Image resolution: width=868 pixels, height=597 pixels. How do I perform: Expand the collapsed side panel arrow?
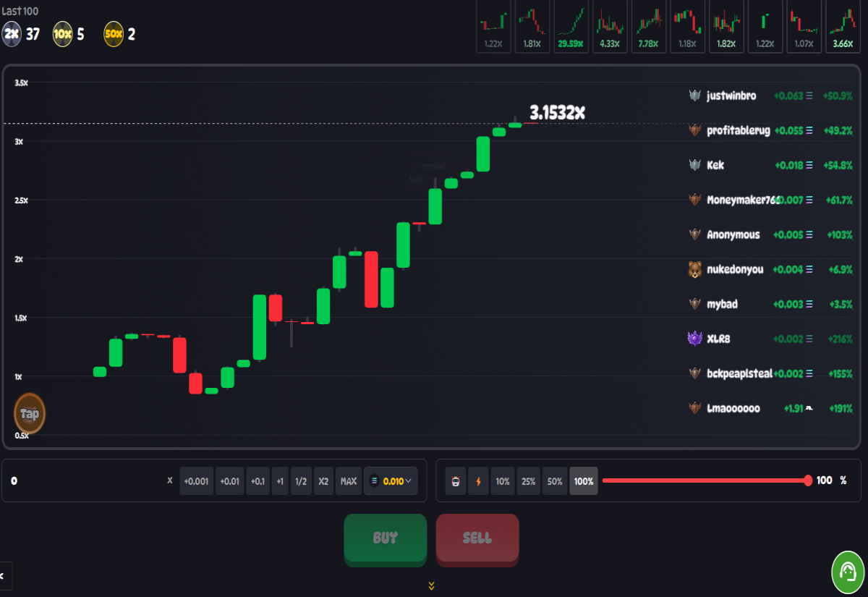[4, 576]
